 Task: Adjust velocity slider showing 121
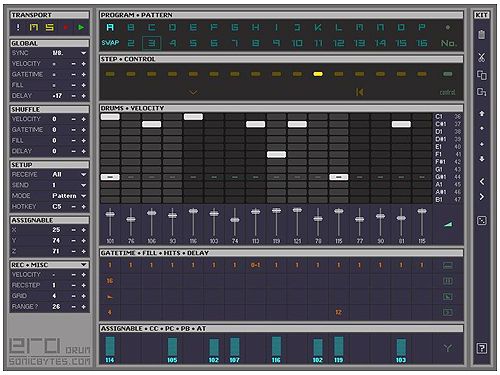pos(297,210)
